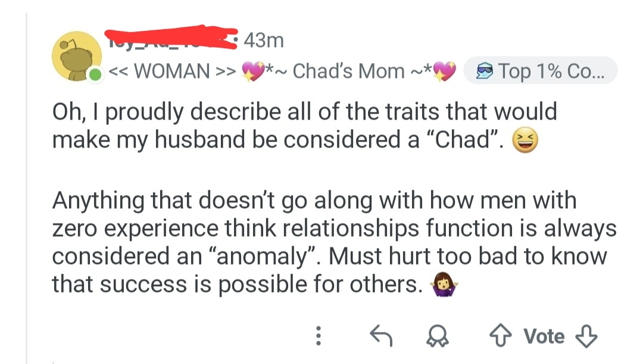Click the sparkling heart before "Chad's Mom"
This screenshot has height=364, width=643.
[x=254, y=71]
